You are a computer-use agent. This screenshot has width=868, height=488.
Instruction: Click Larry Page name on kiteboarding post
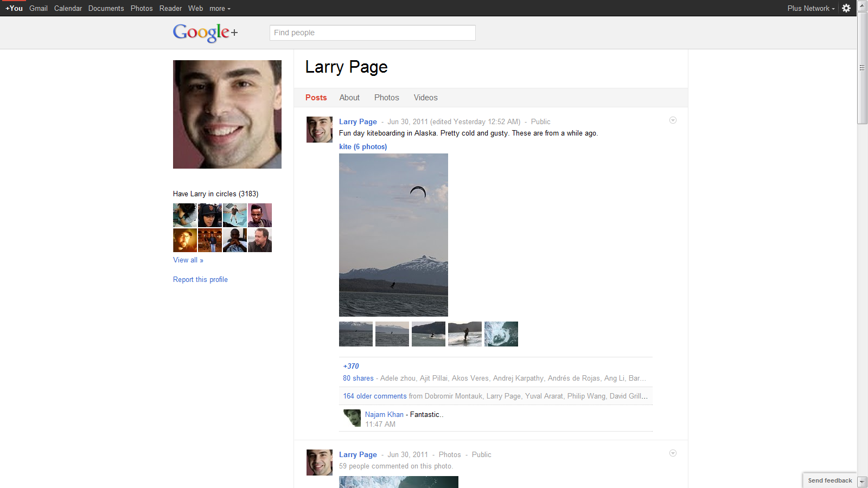[358, 122]
